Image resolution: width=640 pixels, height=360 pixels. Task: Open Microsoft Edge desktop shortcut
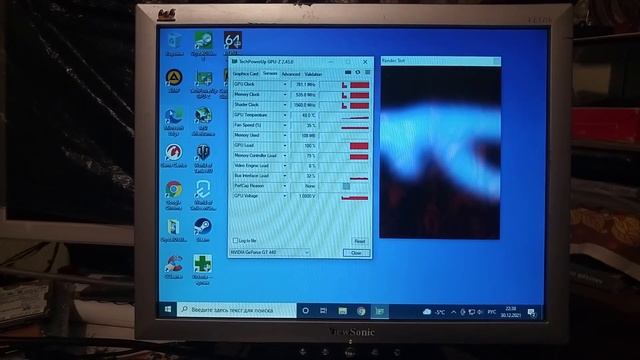click(174, 121)
